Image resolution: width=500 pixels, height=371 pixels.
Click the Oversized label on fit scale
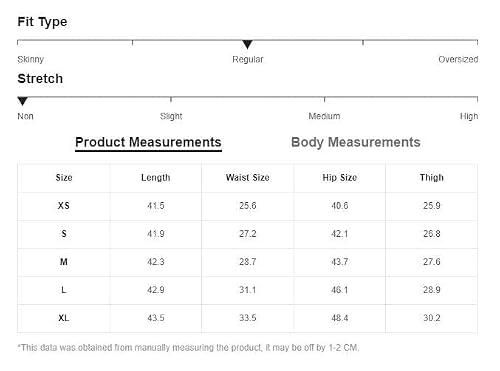pos(458,60)
